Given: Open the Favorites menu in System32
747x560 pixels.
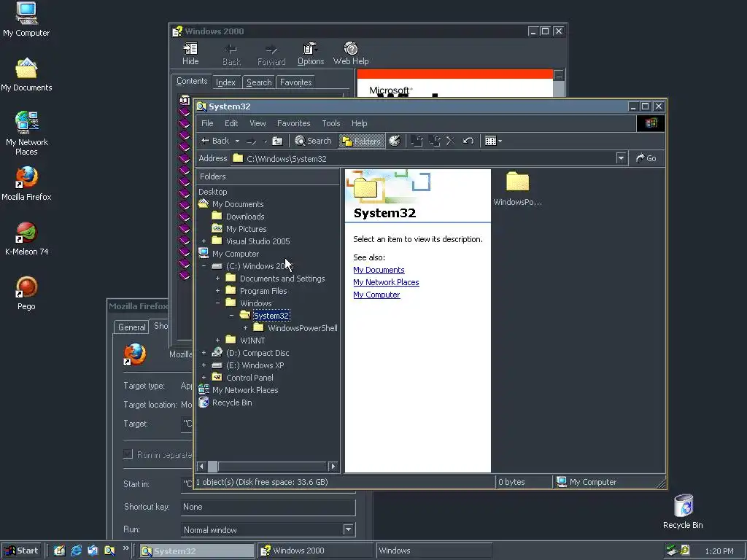Looking at the screenshot, I should (293, 123).
